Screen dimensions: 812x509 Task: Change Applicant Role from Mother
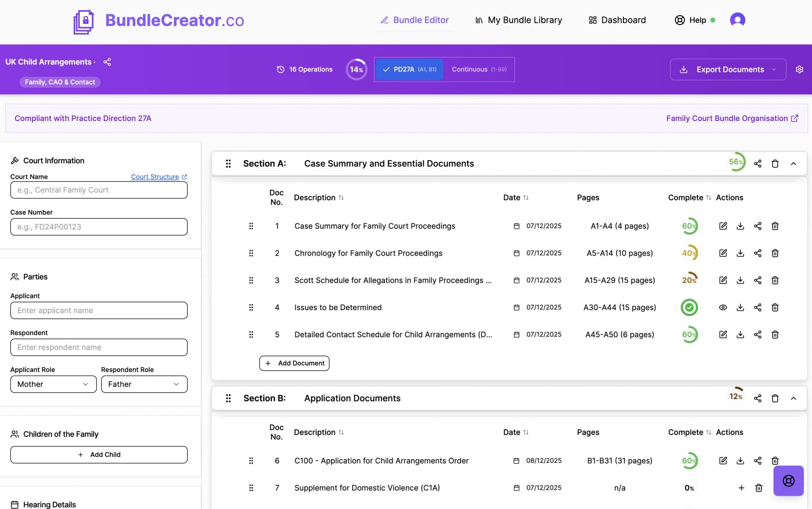[x=53, y=384]
